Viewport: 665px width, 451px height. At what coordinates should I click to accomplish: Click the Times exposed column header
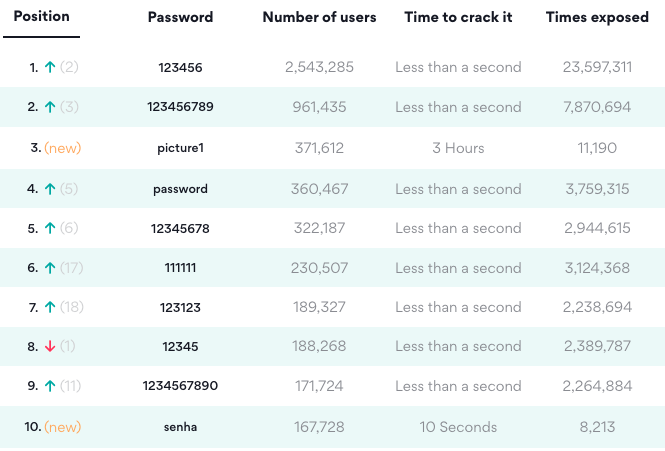597,17
